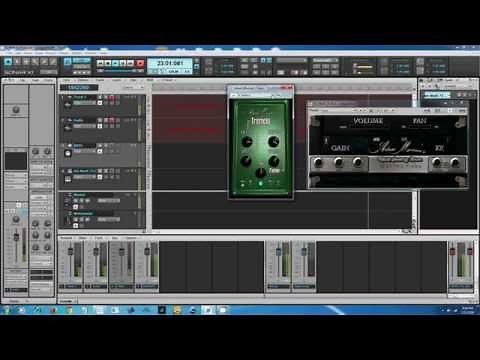This screenshot has height=360, width=480.
Task: Toggle record arm on the second track
Action: (112, 120)
